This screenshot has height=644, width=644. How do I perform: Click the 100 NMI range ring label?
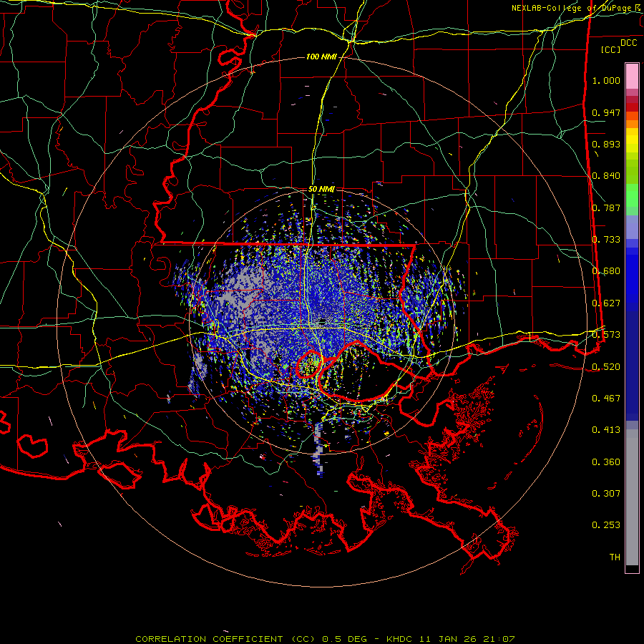click(321, 57)
